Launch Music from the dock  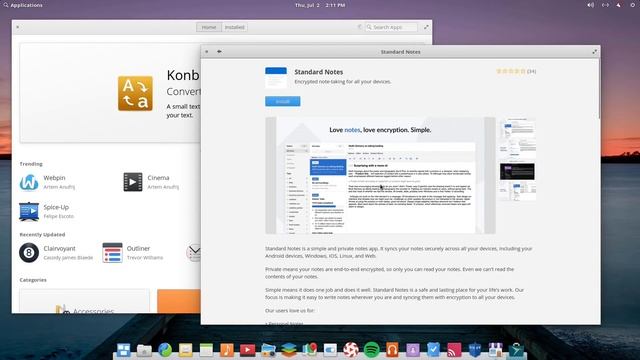[x=227, y=350]
